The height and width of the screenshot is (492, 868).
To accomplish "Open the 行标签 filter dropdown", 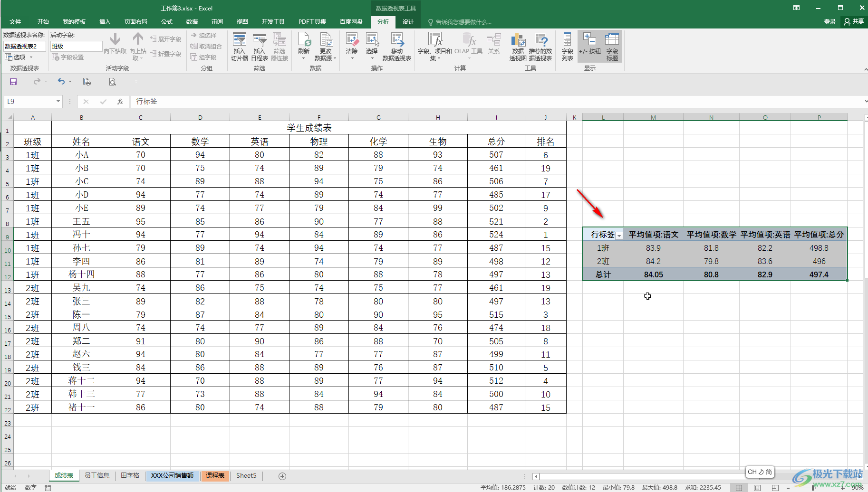I will click(619, 236).
